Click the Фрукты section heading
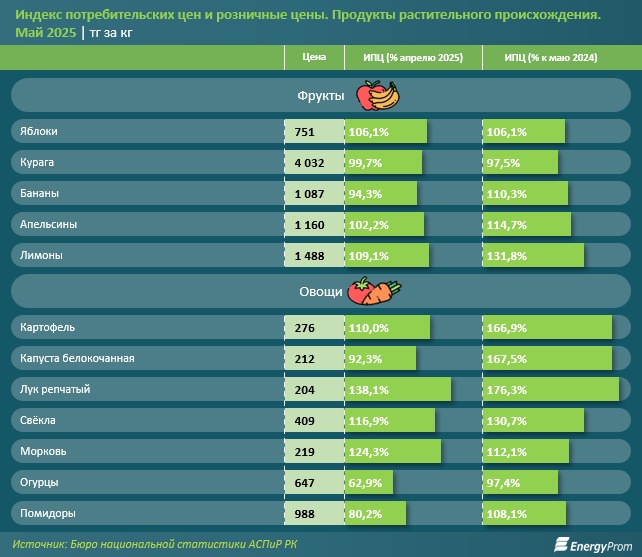 321,96
